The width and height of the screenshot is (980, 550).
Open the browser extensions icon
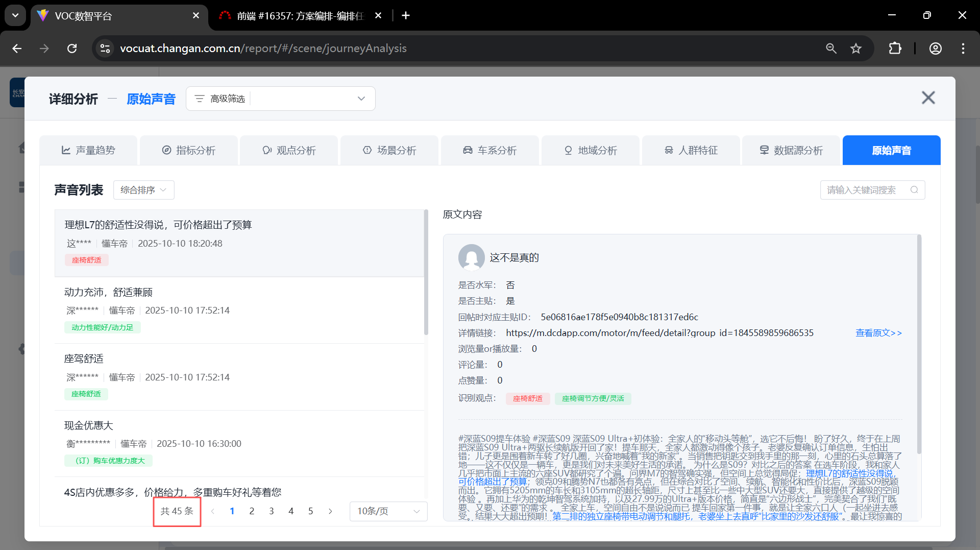point(895,49)
